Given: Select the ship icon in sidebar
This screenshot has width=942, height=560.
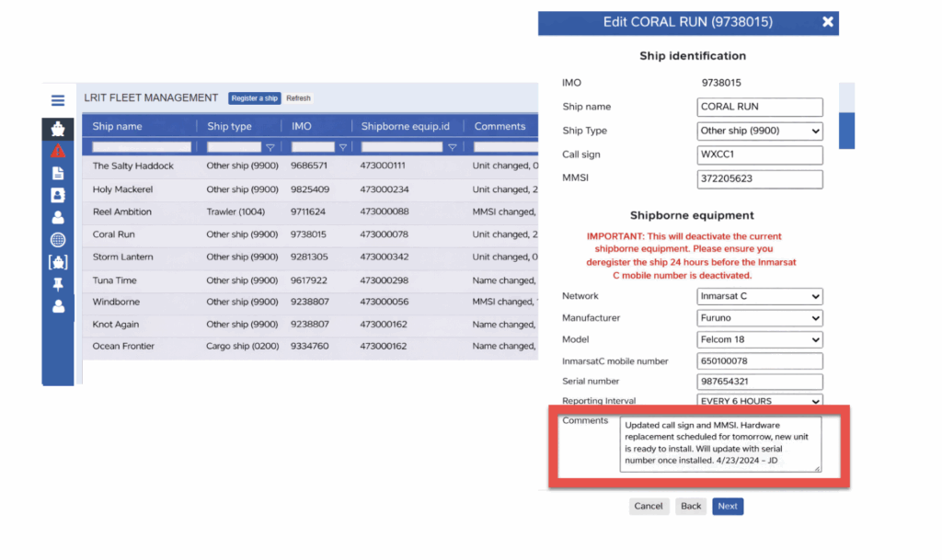Looking at the screenshot, I should (x=58, y=129).
